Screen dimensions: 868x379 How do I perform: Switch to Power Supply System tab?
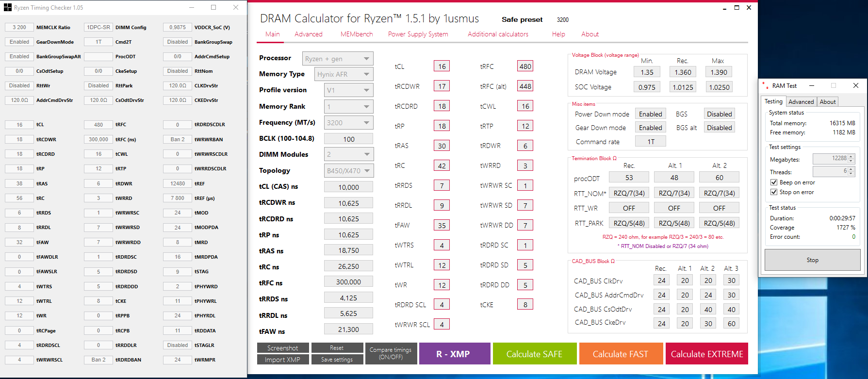coord(418,34)
